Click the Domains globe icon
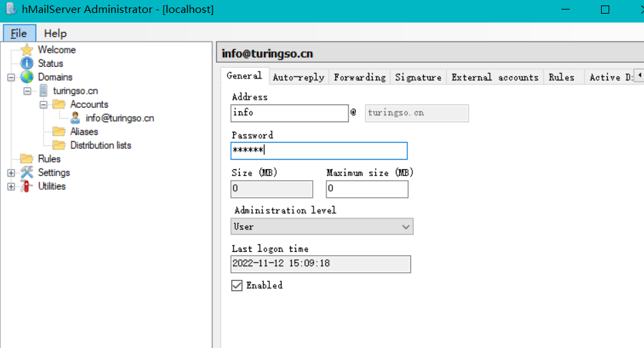This screenshot has height=348, width=644. point(27,77)
